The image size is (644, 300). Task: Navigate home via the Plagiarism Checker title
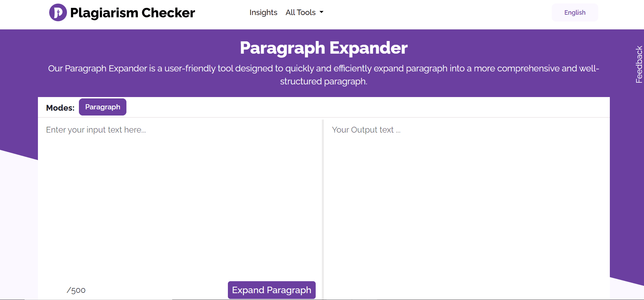pyautogui.click(x=133, y=13)
